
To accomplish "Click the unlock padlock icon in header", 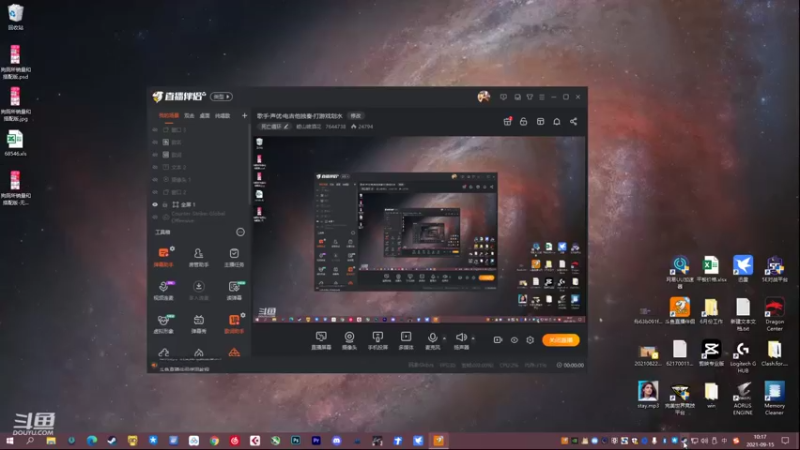I will [523, 121].
